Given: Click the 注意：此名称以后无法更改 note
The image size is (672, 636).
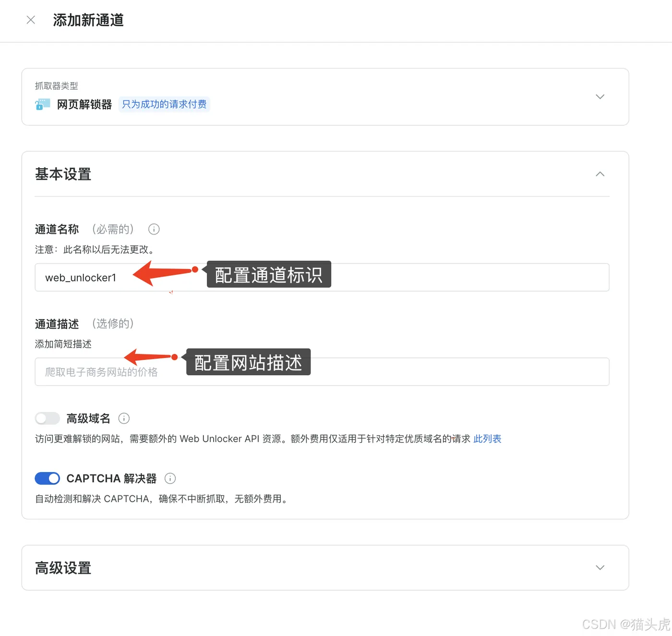Looking at the screenshot, I should pos(96,249).
